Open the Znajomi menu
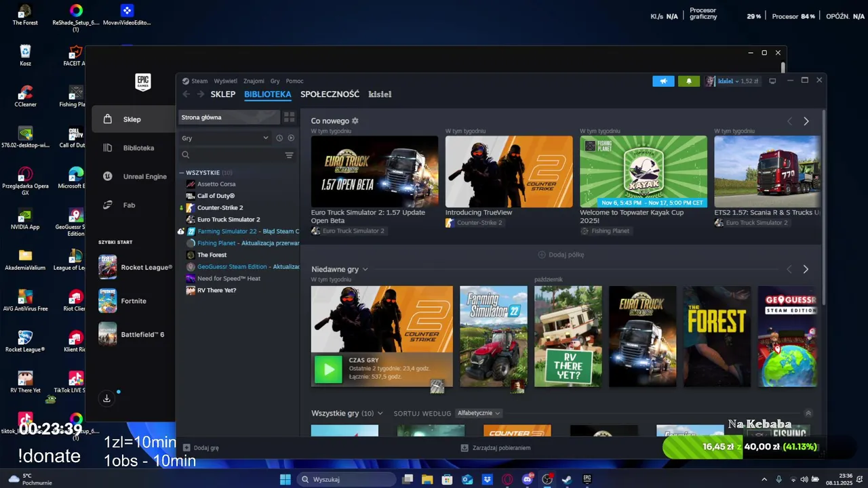Image resolution: width=868 pixels, height=488 pixels. 254,81
